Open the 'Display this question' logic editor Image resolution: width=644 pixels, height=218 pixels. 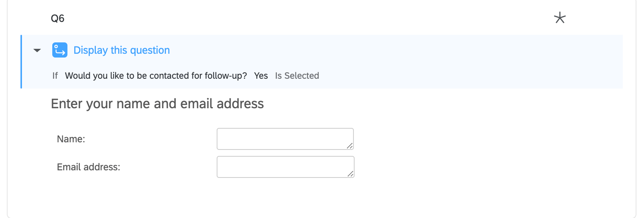tap(121, 50)
